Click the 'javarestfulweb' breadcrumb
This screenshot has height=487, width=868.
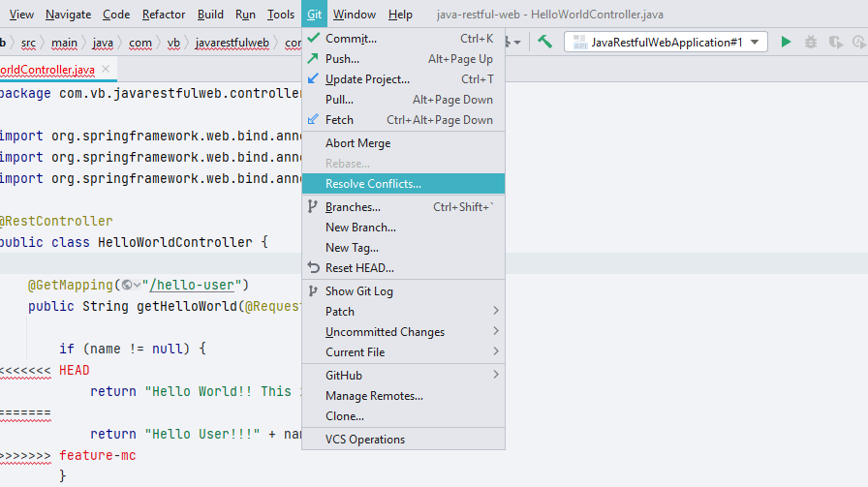tap(233, 43)
